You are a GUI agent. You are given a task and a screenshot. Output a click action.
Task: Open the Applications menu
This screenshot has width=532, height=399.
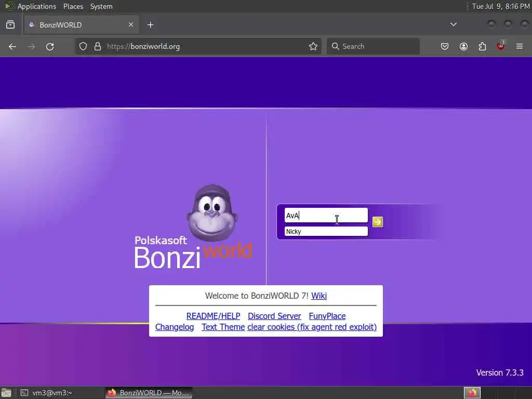point(37,6)
